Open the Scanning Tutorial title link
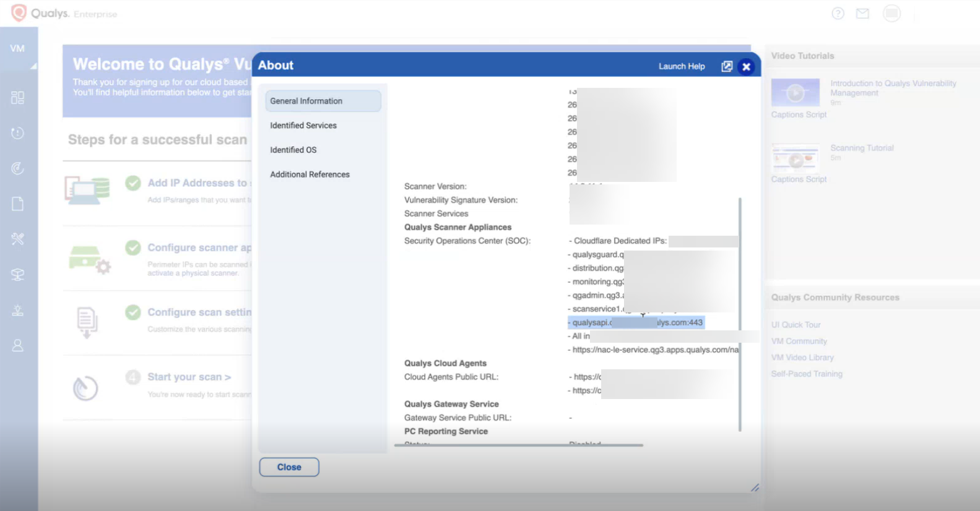This screenshot has height=511, width=980. [862, 148]
